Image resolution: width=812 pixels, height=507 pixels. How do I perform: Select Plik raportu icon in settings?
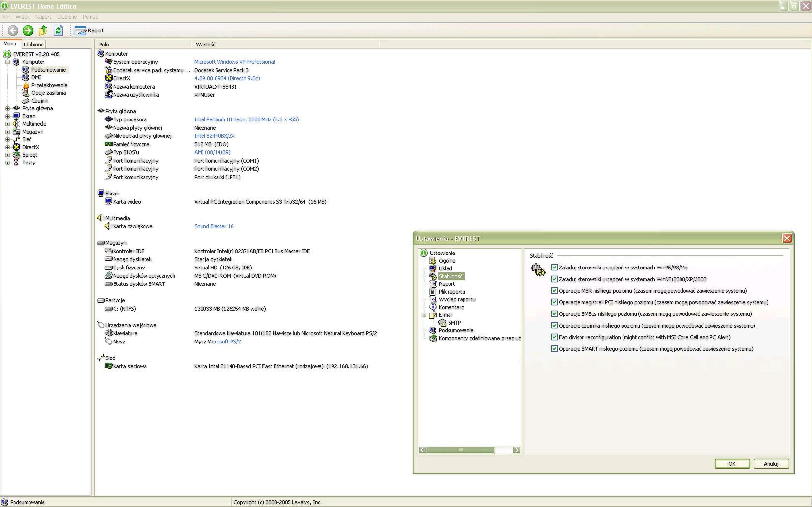point(433,292)
